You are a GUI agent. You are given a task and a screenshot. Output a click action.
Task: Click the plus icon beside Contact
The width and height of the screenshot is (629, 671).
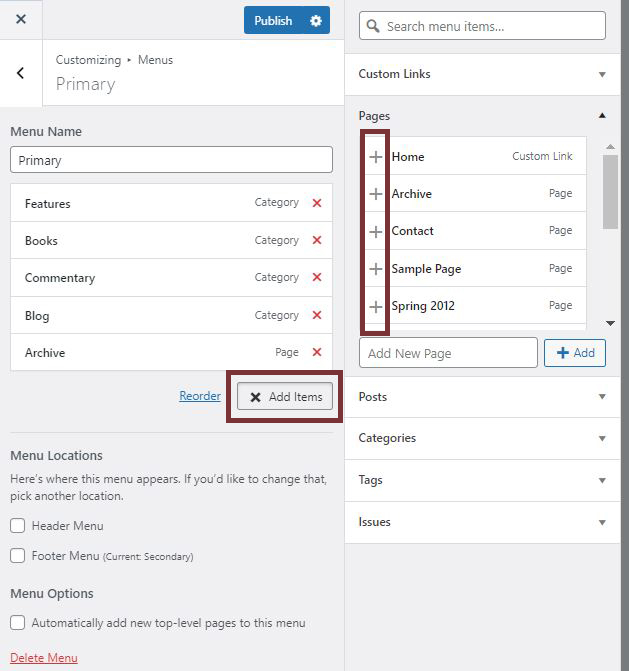click(x=376, y=231)
